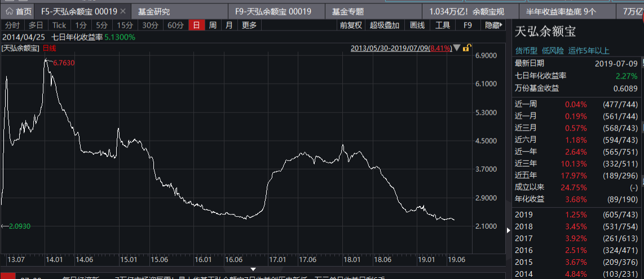Select the 日 daily period button

click(x=197, y=25)
